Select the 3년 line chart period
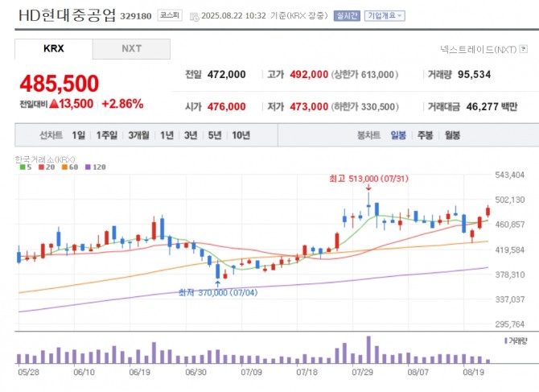The width and height of the screenshot is (539, 392). point(191,135)
